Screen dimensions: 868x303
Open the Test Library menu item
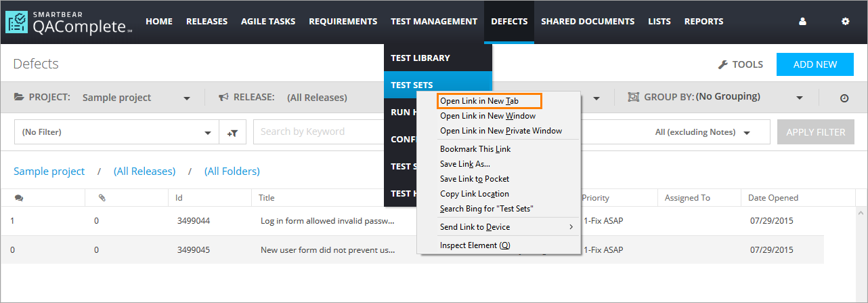[x=420, y=58]
